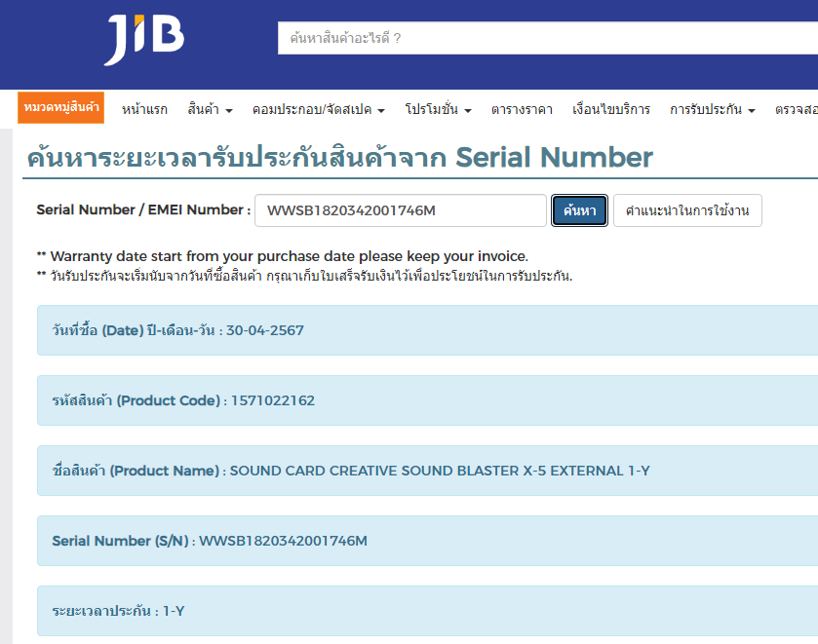
Task: Select the SOUND CARD CREATIVE SOUND BLASTER product name
Action: 440,471
